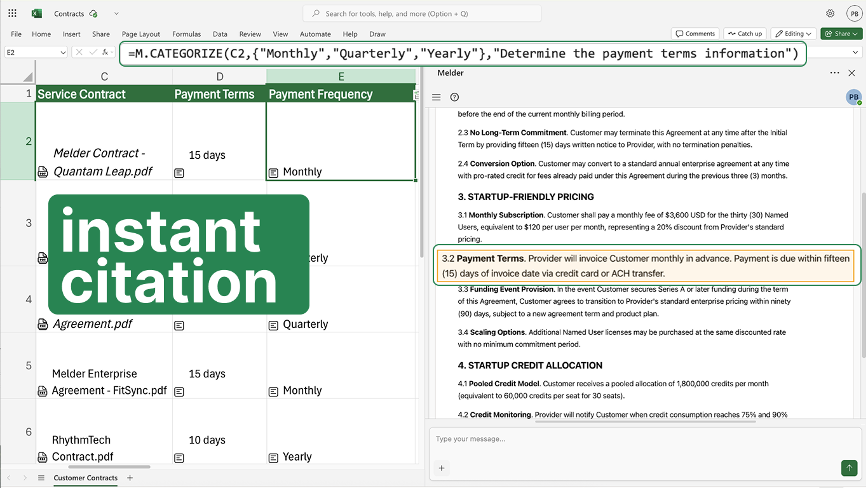Select column C header
The width and height of the screenshot is (868, 488).
[104, 77]
